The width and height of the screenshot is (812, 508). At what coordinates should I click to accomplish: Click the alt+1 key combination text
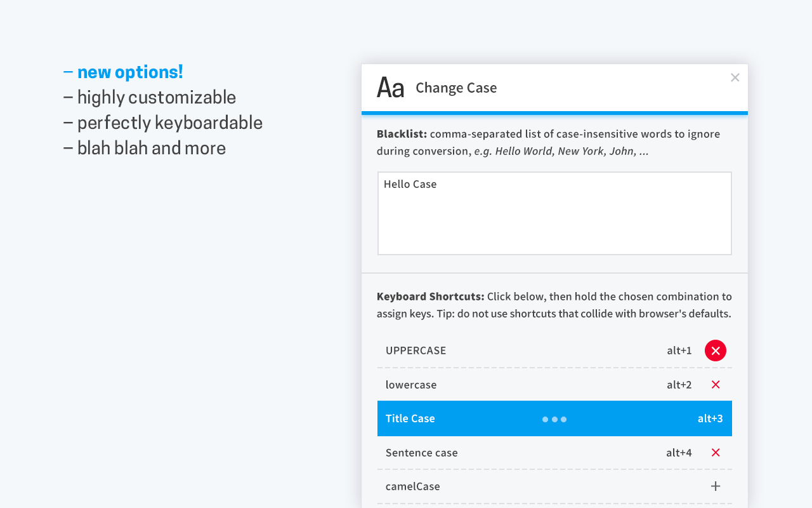679,351
